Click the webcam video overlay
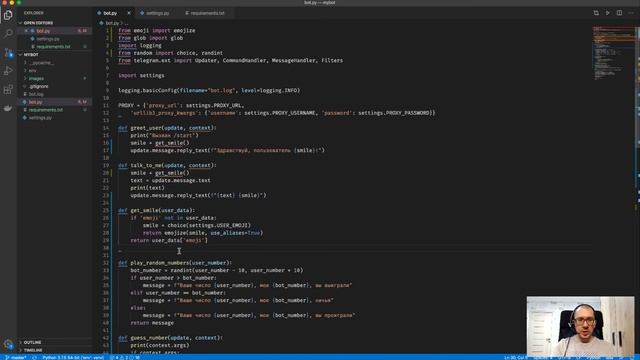This screenshot has height=360, width=640. coord(580,326)
